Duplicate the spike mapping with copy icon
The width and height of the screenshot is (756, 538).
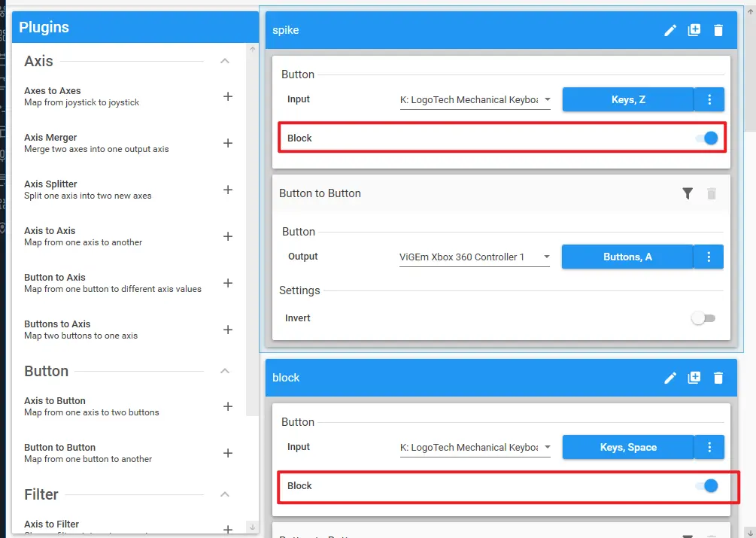click(694, 31)
